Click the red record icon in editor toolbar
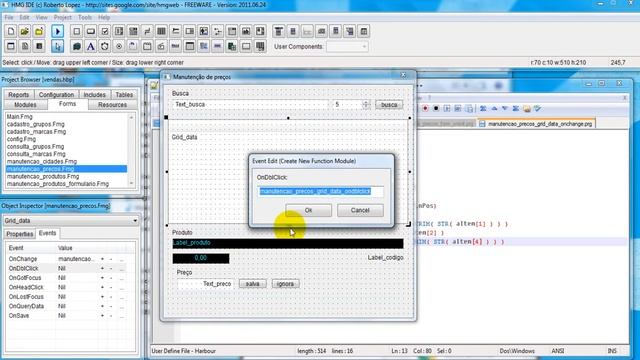 click(425, 109)
